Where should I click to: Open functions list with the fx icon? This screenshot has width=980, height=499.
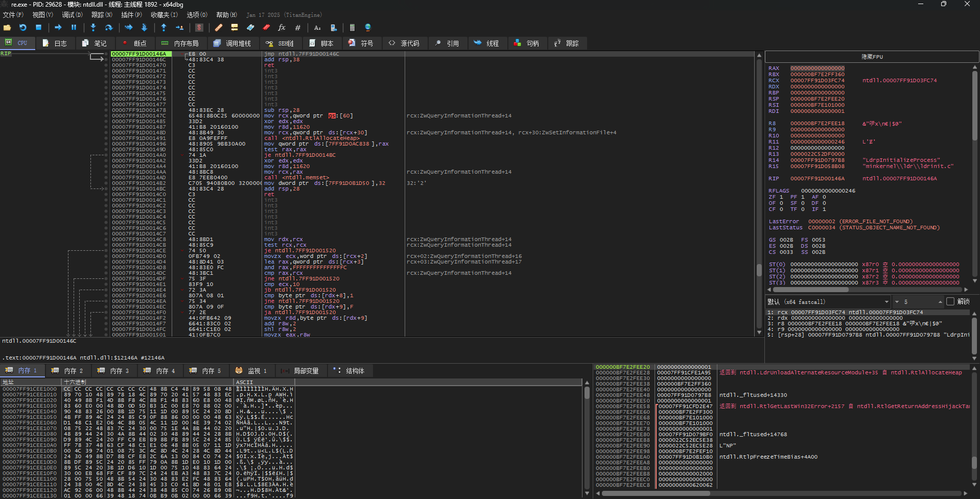(282, 28)
